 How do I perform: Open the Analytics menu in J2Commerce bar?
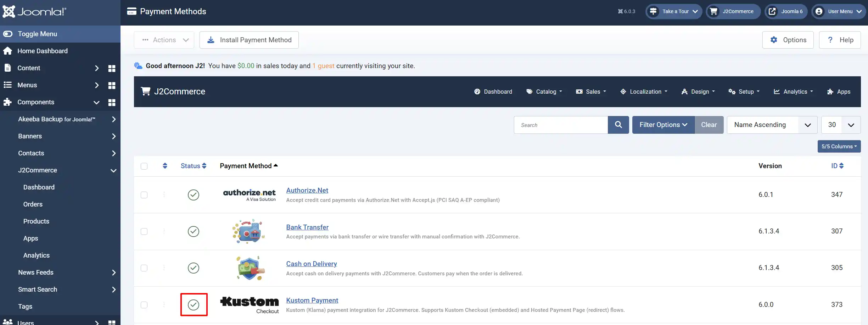[x=793, y=92]
